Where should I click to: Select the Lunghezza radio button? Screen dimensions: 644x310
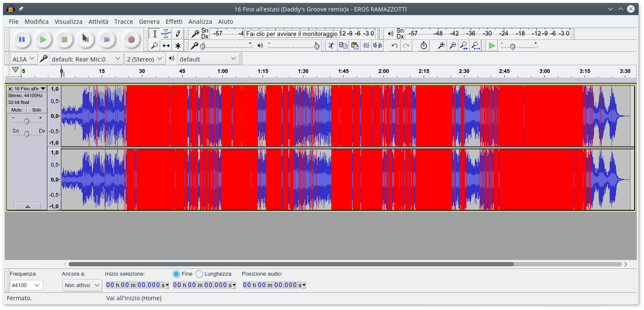(x=199, y=274)
